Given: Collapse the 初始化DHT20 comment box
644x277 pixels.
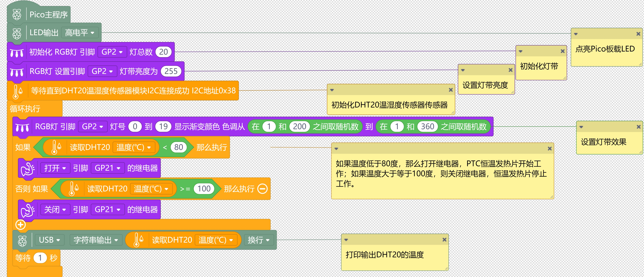Looking at the screenshot, I should pos(332,90).
